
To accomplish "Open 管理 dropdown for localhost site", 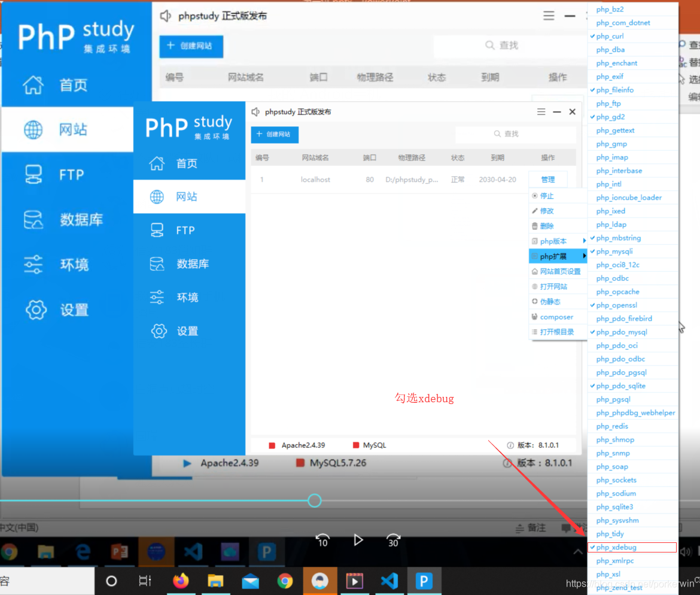I will 548,180.
